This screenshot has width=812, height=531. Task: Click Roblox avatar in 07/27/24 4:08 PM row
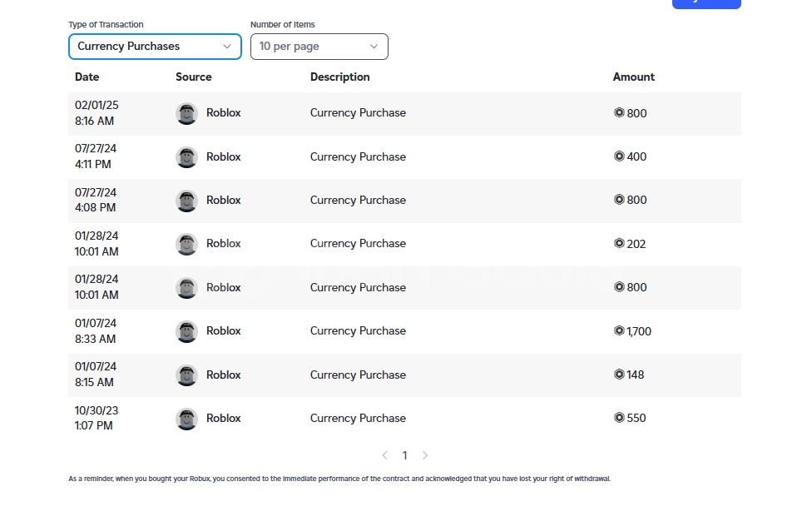pyautogui.click(x=186, y=201)
